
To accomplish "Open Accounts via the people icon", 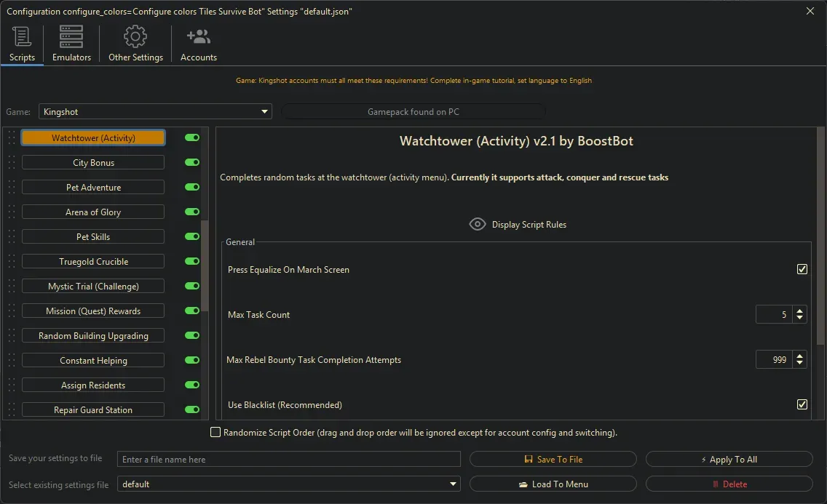I will click(198, 36).
